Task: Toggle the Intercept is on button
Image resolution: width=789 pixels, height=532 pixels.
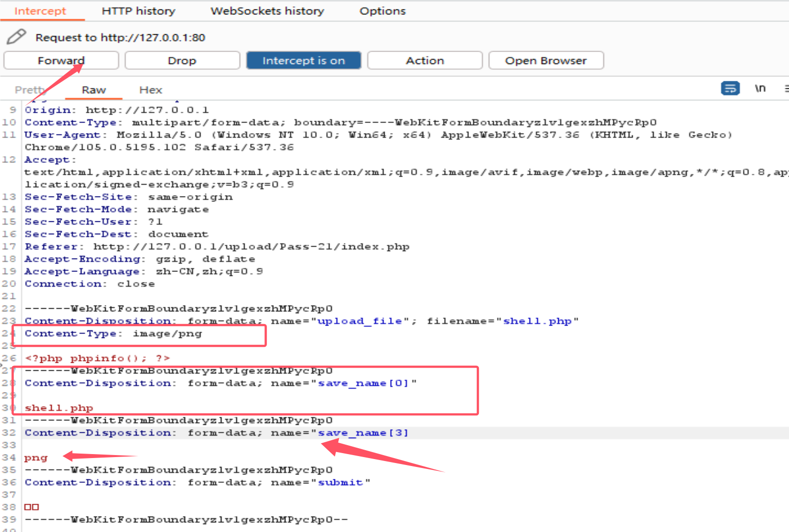Action: pos(304,61)
